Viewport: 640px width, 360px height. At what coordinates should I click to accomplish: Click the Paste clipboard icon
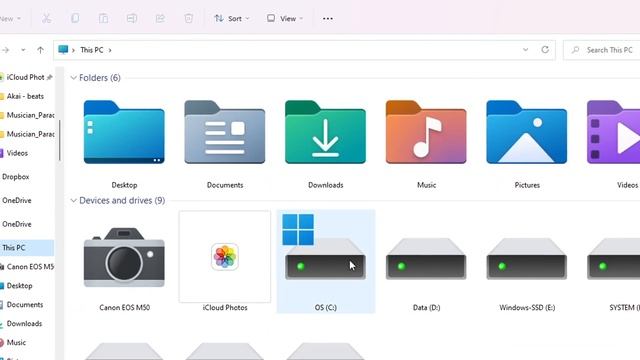click(103, 18)
